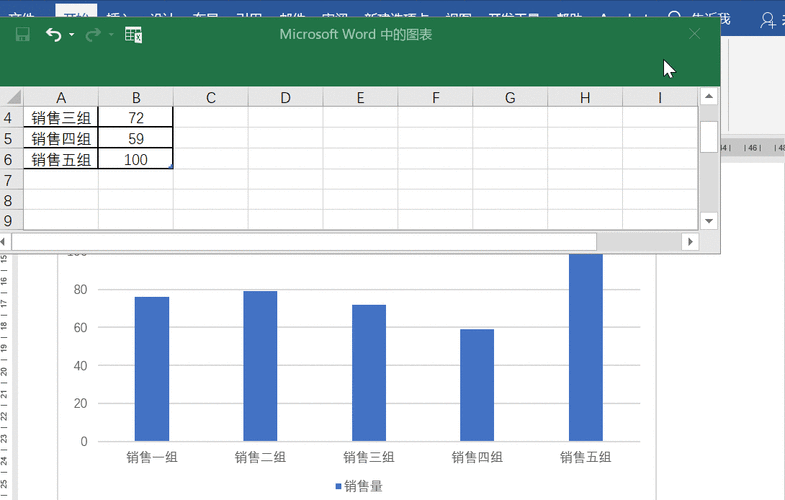The image size is (785, 500).
Task: Select column C header
Action: (x=211, y=98)
